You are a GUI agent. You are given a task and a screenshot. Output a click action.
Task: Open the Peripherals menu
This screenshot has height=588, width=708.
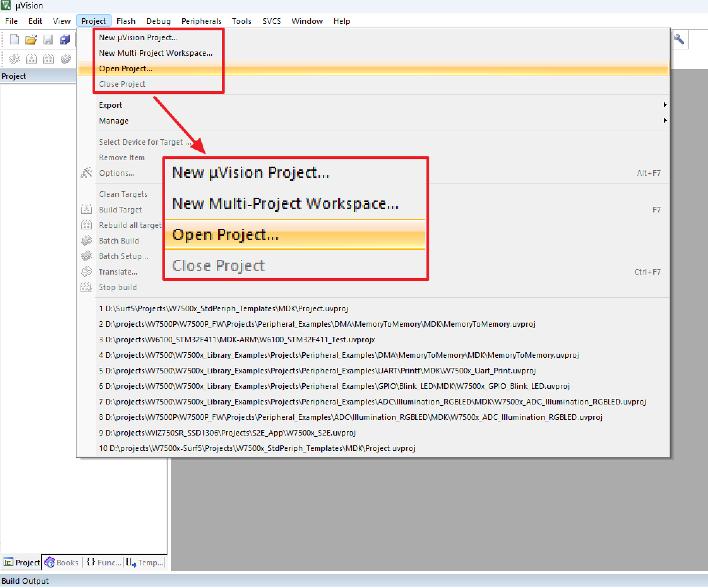tap(202, 21)
